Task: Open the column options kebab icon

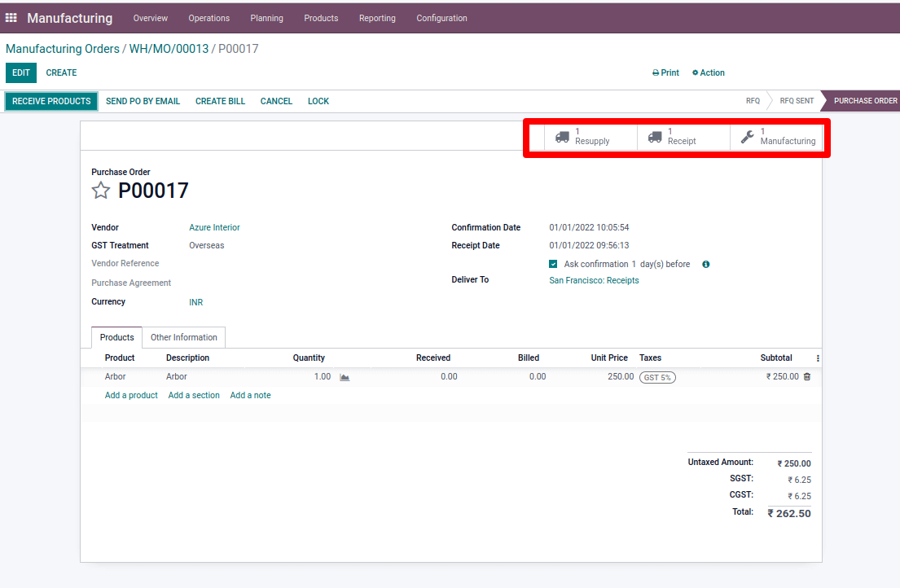Action: tap(818, 358)
